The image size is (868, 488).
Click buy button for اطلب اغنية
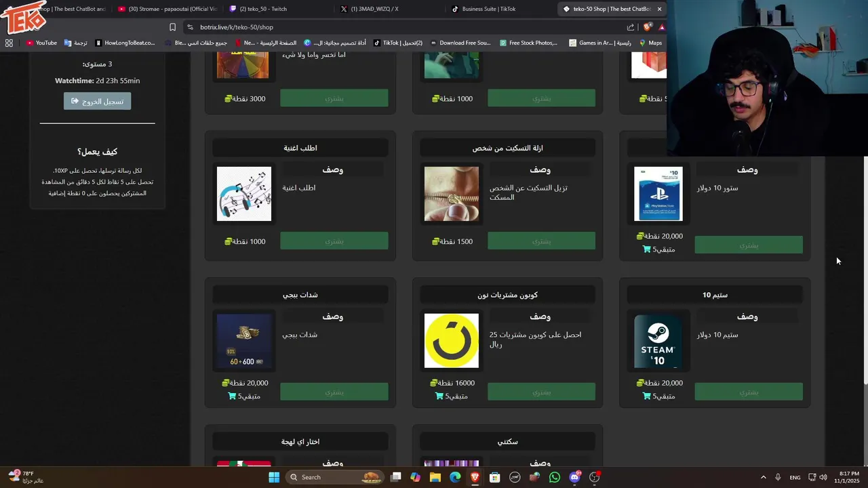pyautogui.click(x=334, y=241)
